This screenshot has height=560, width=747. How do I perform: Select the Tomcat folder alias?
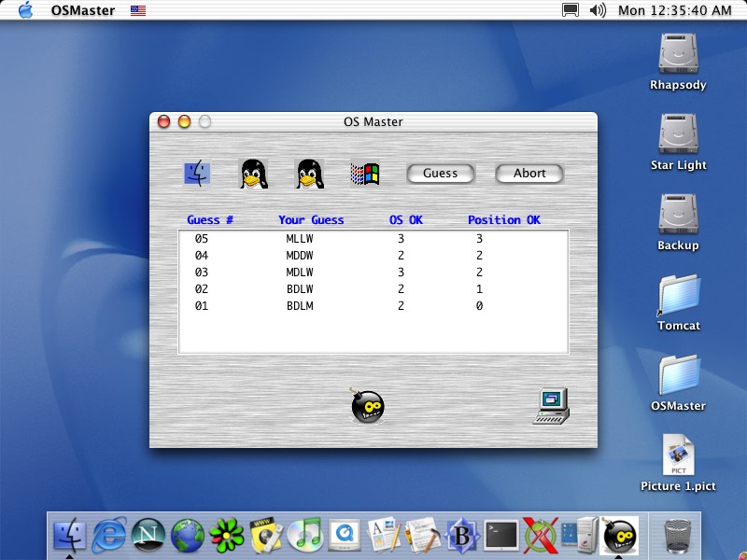[678, 302]
